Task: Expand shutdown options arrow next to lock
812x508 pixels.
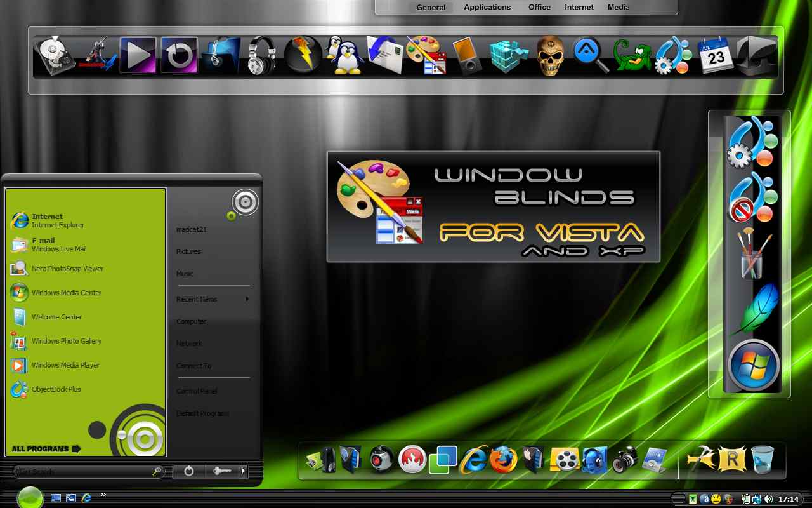Action: tap(243, 471)
